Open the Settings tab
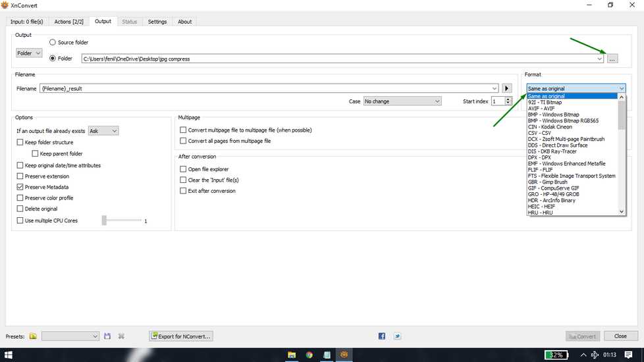The width and height of the screenshot is (644, 362). point(157,21)
